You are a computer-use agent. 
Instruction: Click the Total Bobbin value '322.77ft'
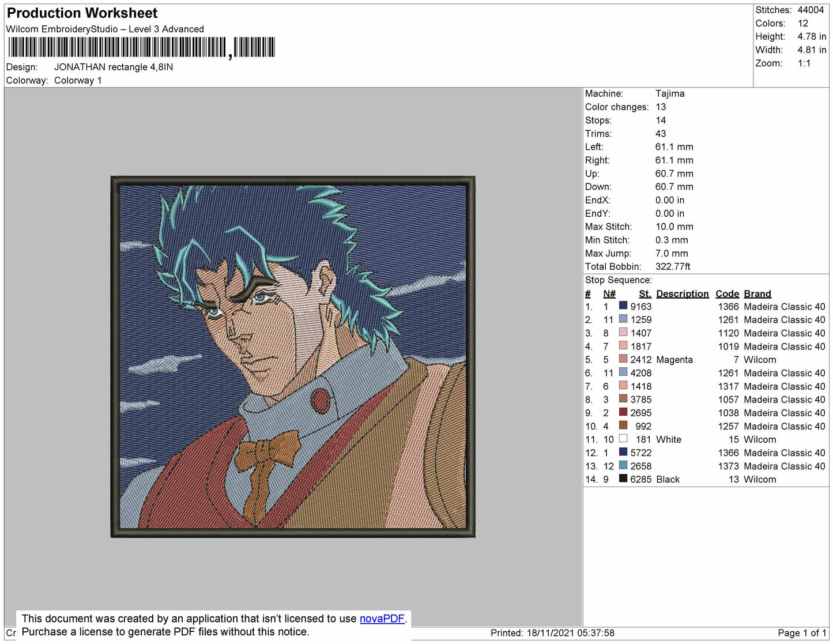673,266
